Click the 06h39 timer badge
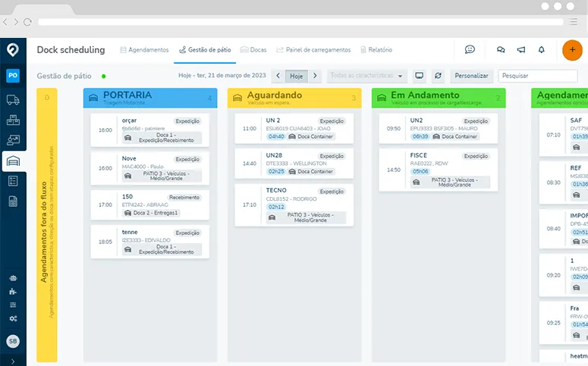Viewport: 588px width, 366px height. [420, 136]
